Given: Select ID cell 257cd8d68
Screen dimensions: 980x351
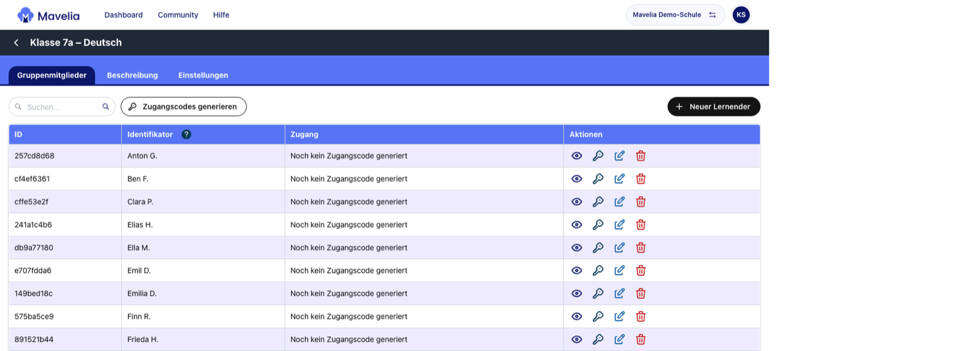Looking at the screenshot, I should click(x=65, y=156).
